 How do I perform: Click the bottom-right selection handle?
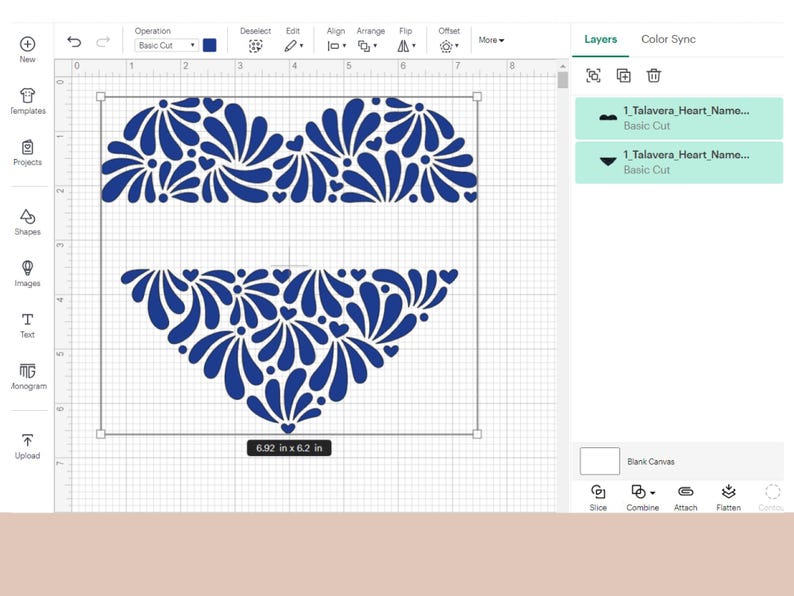[x=477, y=434]
